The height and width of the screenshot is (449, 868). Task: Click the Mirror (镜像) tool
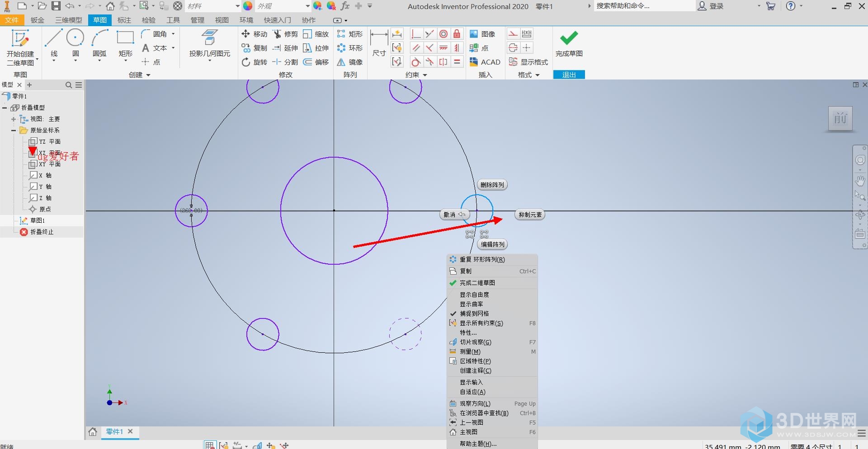(x=350, y=62)
